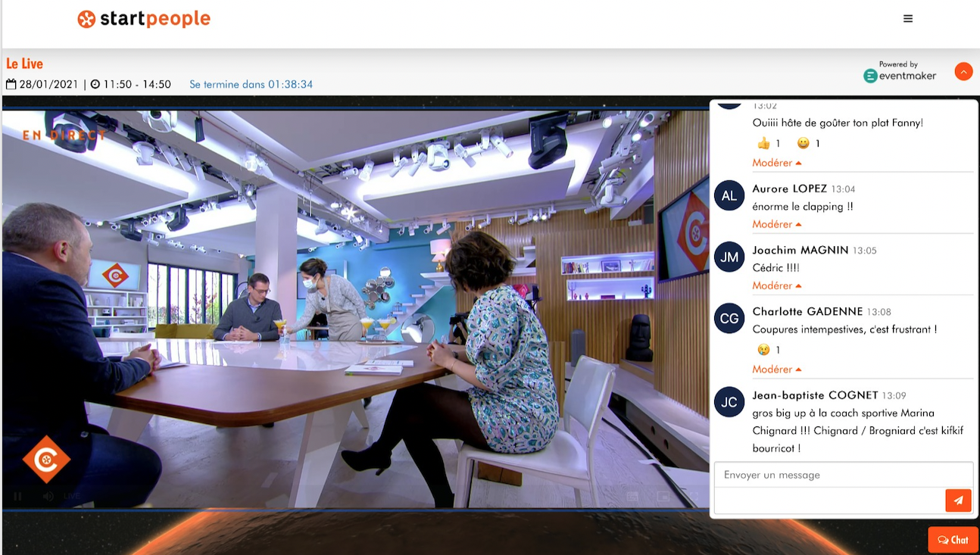
Task: Click the name Aurore LOPEZ
Action: (789, 189)
